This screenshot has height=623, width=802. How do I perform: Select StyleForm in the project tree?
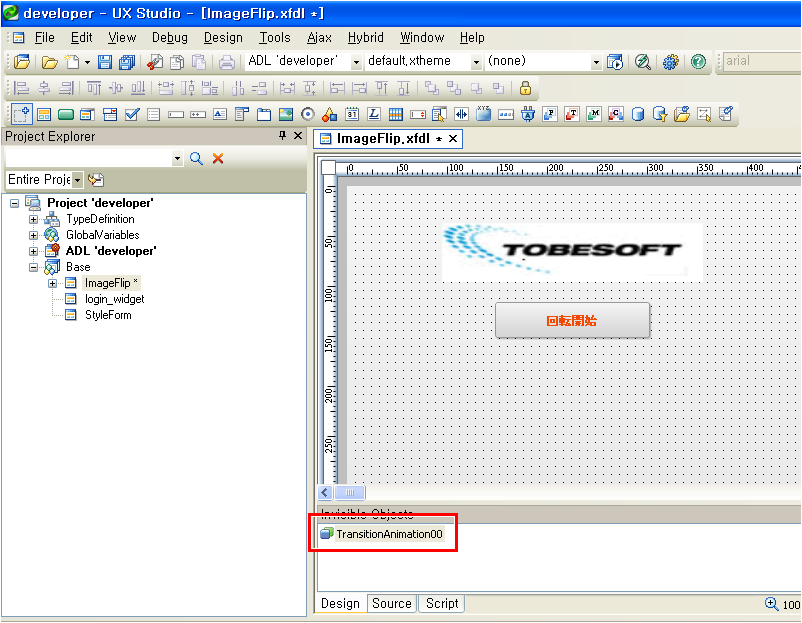108,315
